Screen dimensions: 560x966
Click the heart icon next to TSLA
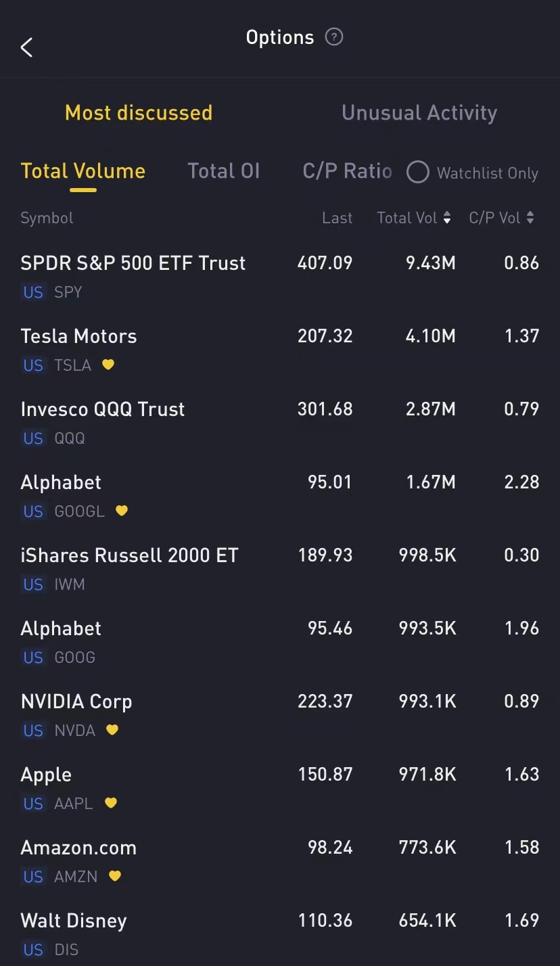108,365
